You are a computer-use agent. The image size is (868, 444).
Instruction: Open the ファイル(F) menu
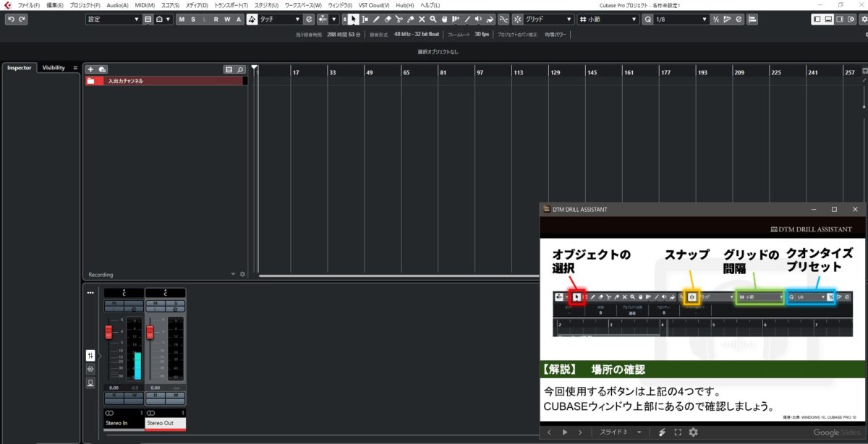tap(29, 5)
